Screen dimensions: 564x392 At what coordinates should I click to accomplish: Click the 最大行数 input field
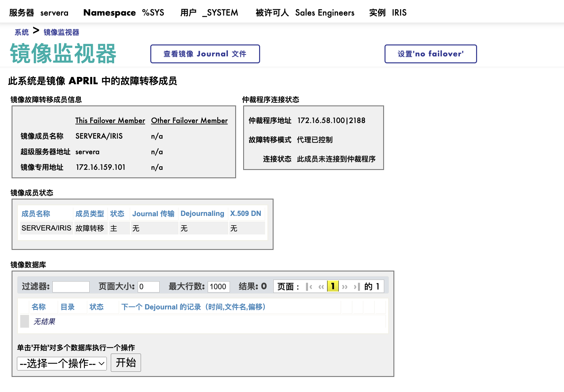[x=219, y=287]
